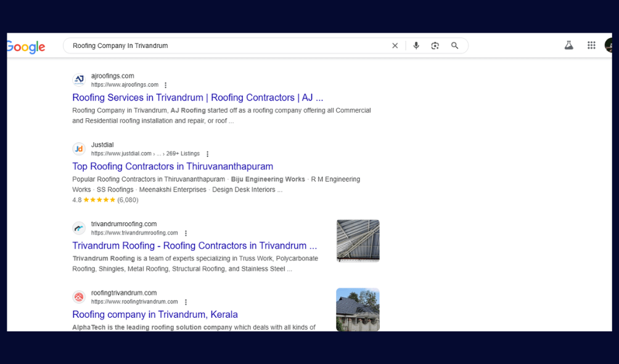619x364 pixels.
Task: Open more options for Justdial result
Action: click(x=207, y=154)
